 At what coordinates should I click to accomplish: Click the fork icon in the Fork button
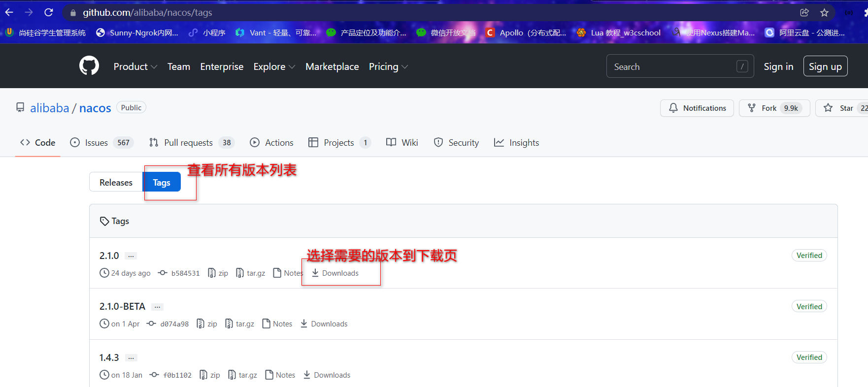752,108
